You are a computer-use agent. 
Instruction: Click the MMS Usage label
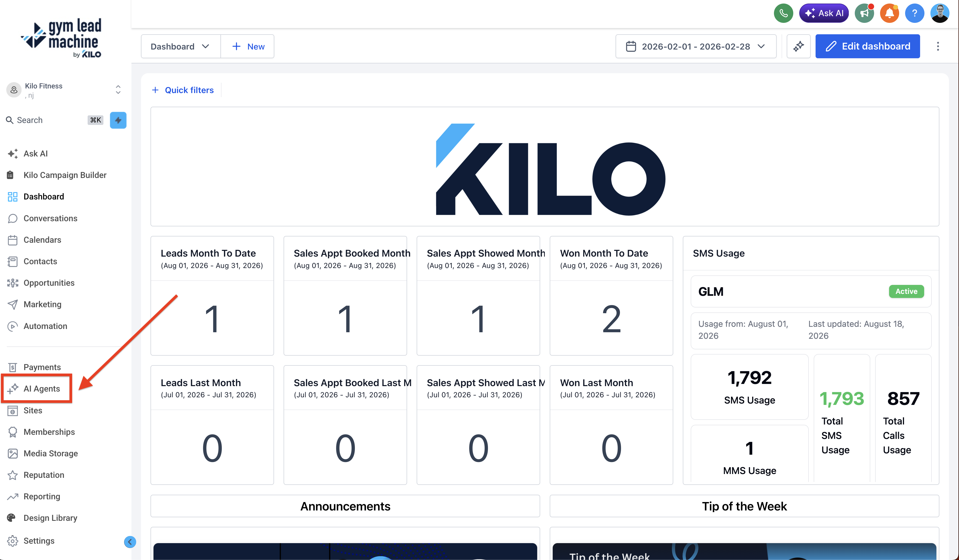(x=749, y=470)
